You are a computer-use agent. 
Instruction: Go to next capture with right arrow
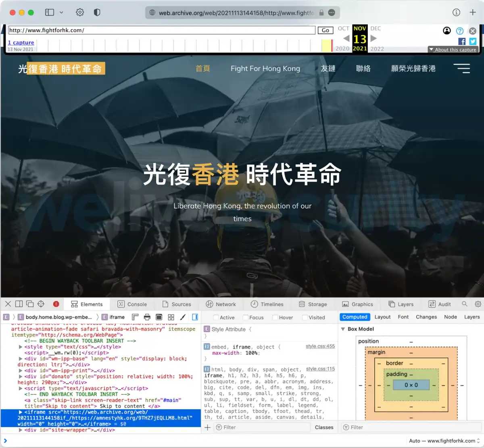(373, 38)
